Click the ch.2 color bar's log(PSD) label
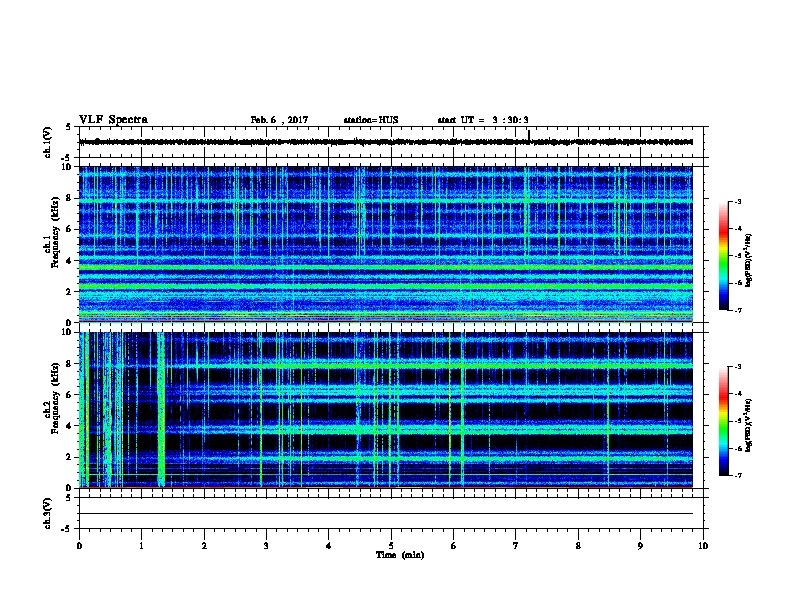 [x=749, y=426]
